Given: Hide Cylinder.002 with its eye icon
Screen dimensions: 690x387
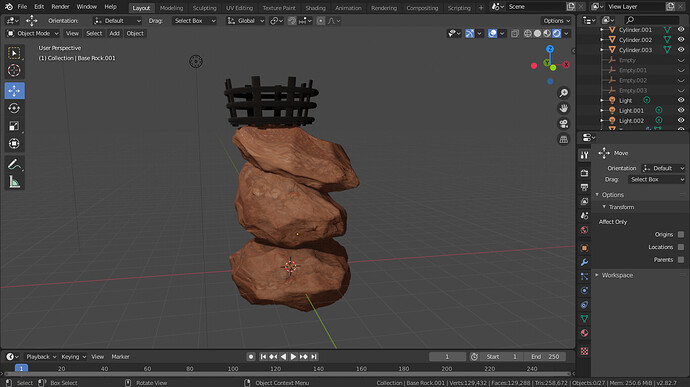Looking at the screenshot, I should [x=681, y=40].
